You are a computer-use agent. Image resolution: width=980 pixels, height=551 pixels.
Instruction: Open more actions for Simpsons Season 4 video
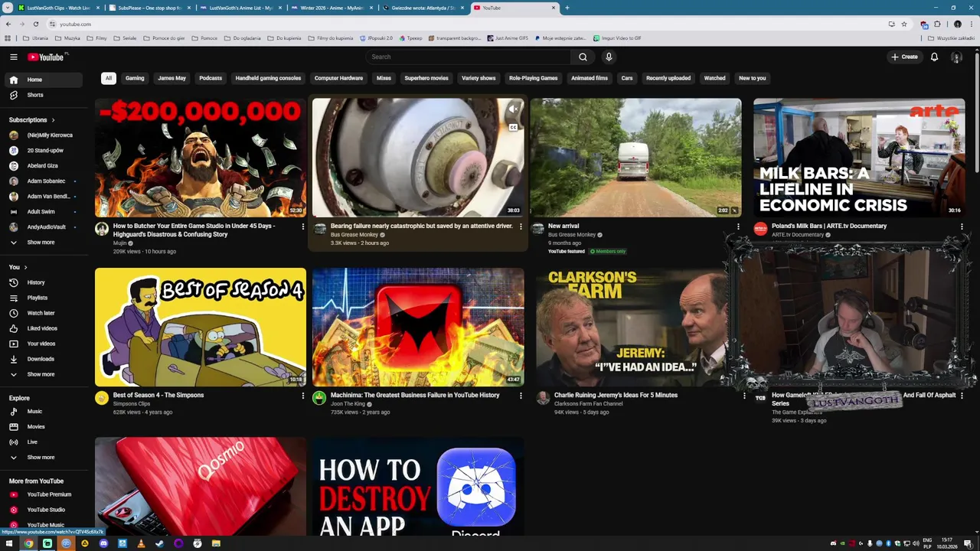click(x=303, y=396)
